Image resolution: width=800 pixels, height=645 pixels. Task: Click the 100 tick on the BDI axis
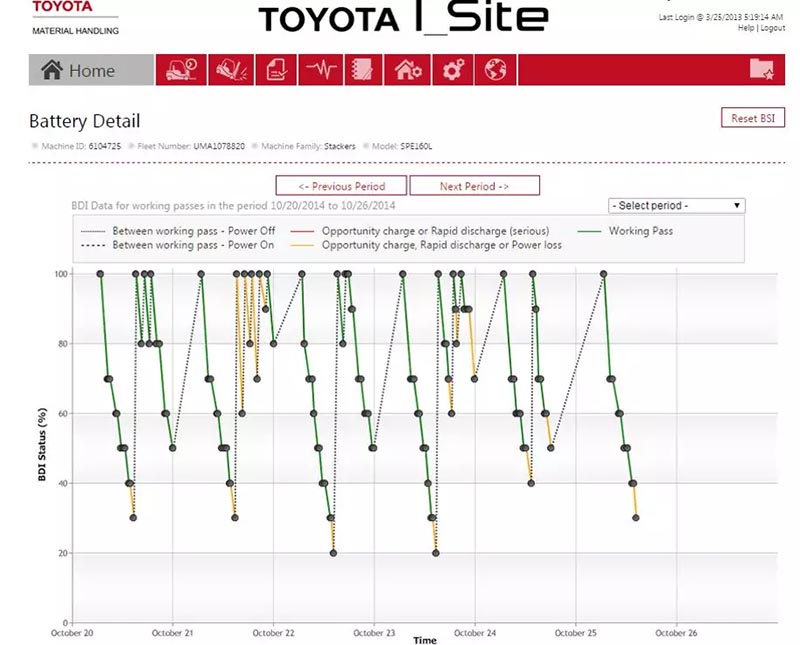click(61, 274)
